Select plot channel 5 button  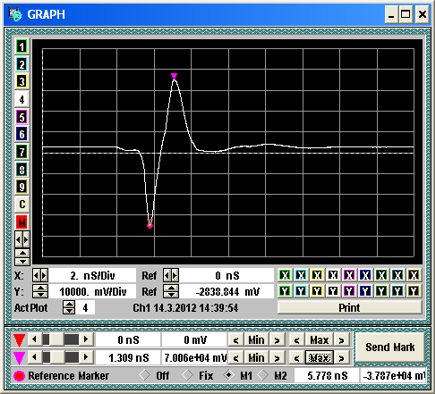click(x=22, y=117)
